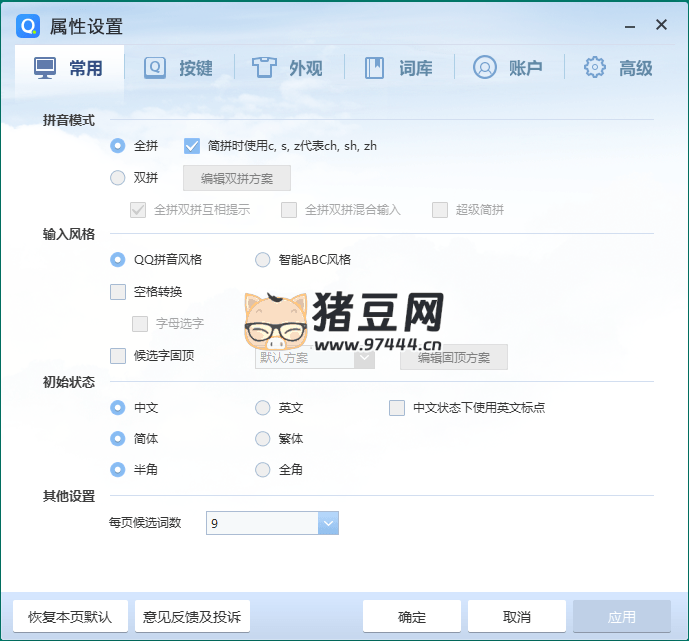Click 恢复本页默认 button

[x=70, y=616]
